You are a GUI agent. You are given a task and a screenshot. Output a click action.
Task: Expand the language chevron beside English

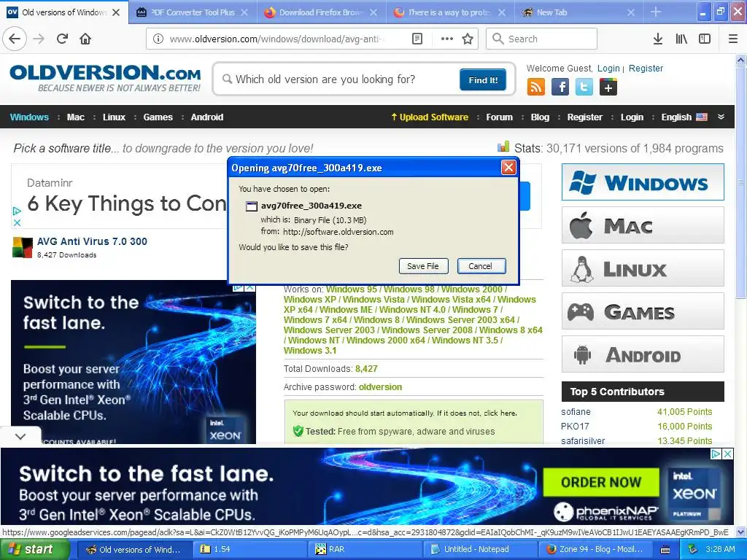click(721, 117)
